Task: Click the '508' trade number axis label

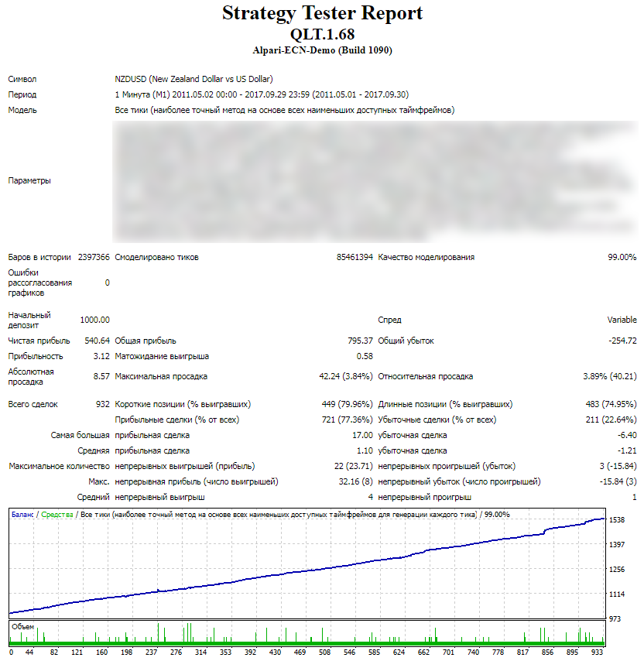Action: click(x=324, y=652)
